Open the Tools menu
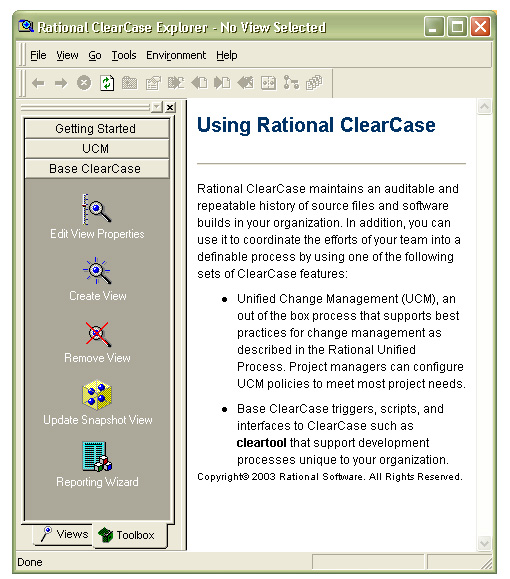Image resolution: width=510 pixels, height=579 pixels. pos(124,55)
